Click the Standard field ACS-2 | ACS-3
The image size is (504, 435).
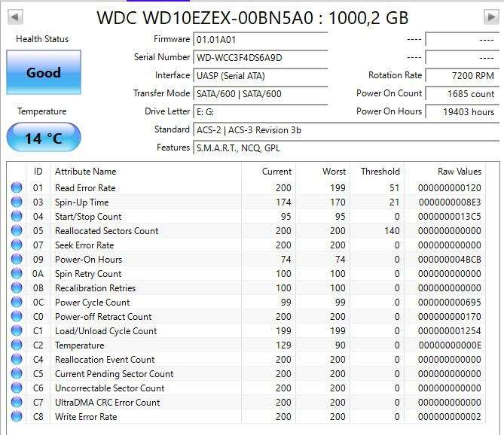coord(347,130)
